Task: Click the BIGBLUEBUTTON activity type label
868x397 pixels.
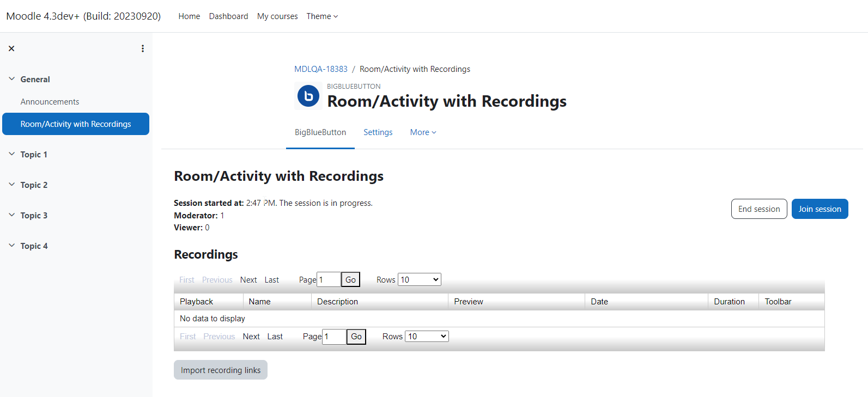Action: tap(354, 87)
